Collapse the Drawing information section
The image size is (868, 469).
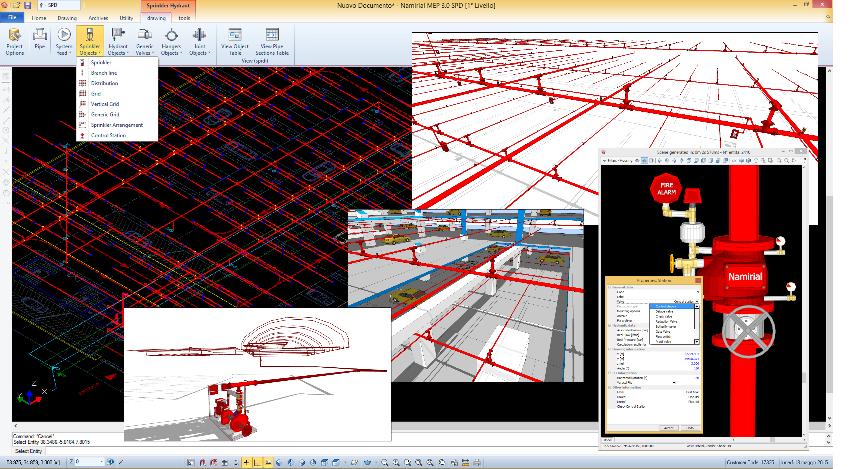pos(610,349)
